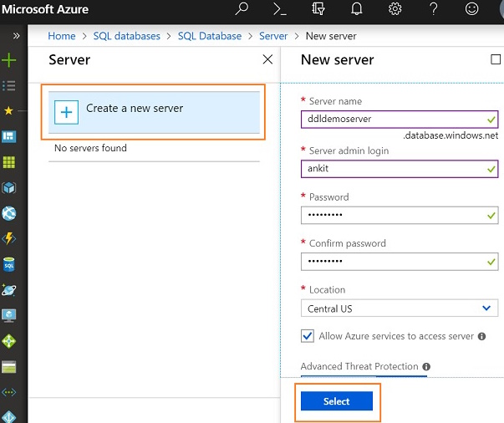Open the help question mark
The width and height of the screenshot is (504, 423).
433,8
